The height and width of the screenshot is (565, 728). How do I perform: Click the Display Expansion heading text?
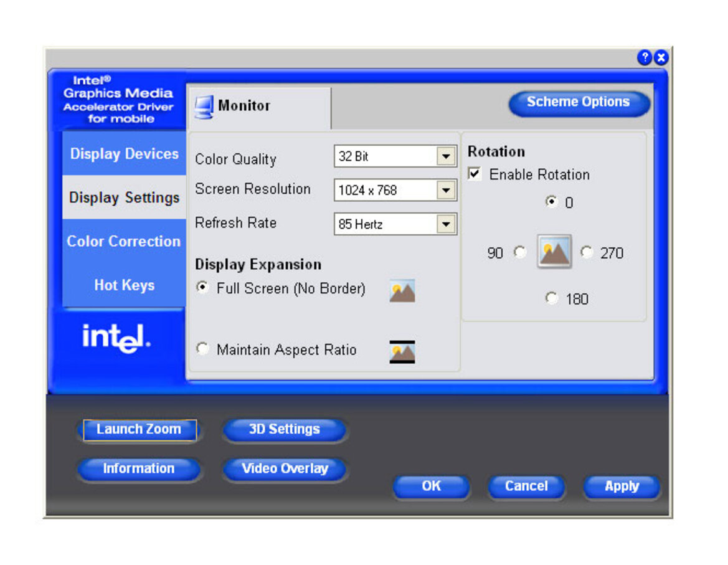point(258,265)
